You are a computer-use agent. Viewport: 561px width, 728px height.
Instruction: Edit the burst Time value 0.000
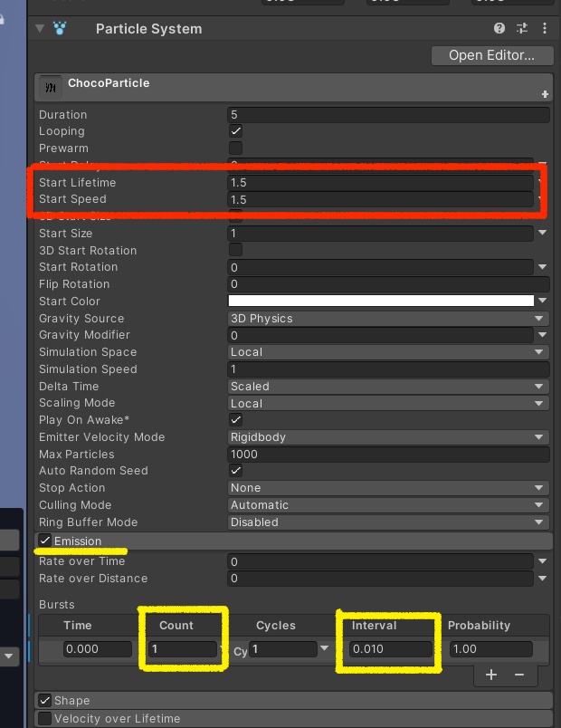98,649
